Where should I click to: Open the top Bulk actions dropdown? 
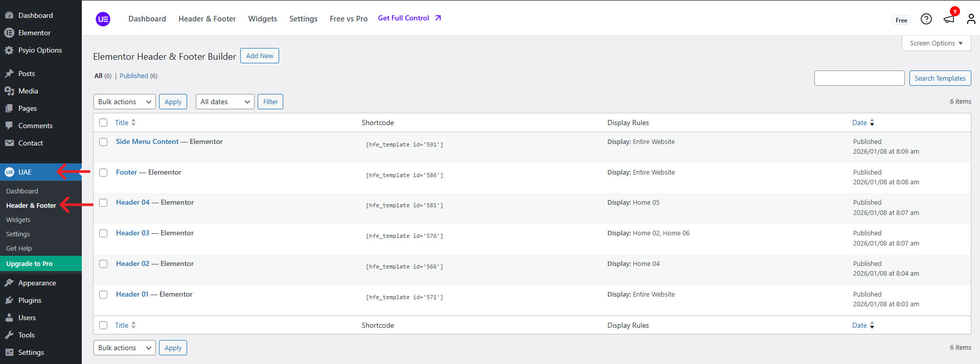[x=125, y=102]
